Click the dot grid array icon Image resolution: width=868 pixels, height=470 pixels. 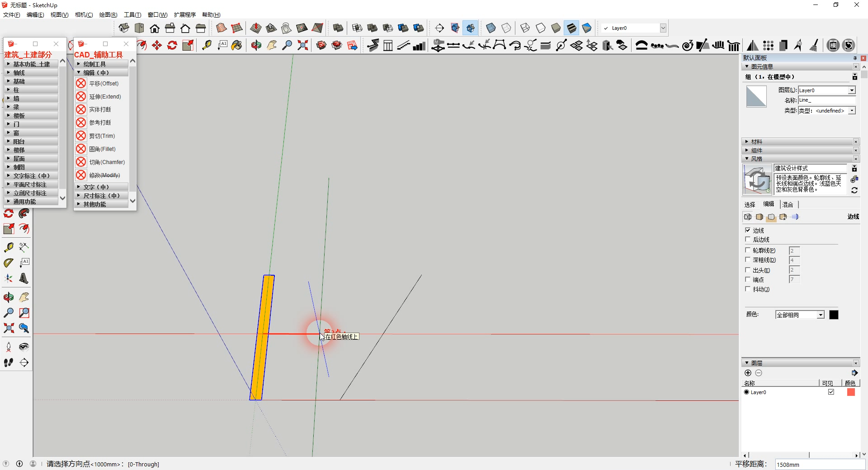[768, 45]
